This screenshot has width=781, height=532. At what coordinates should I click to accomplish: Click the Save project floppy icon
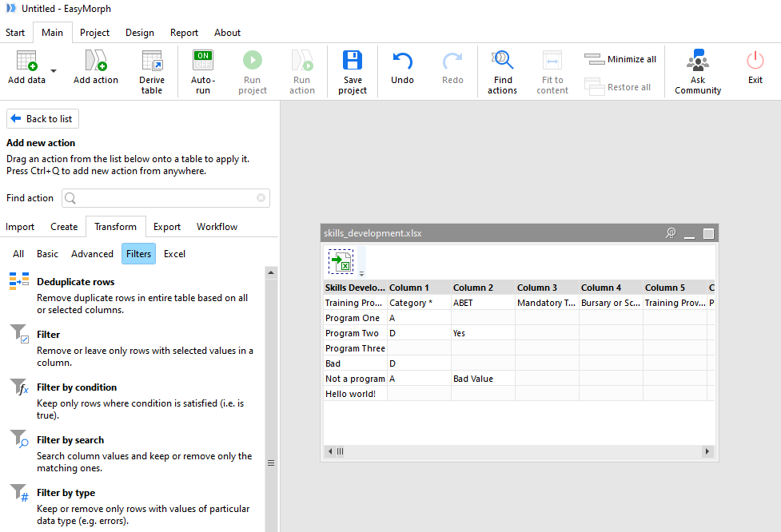pyautogui.click(x=353, y=60)
